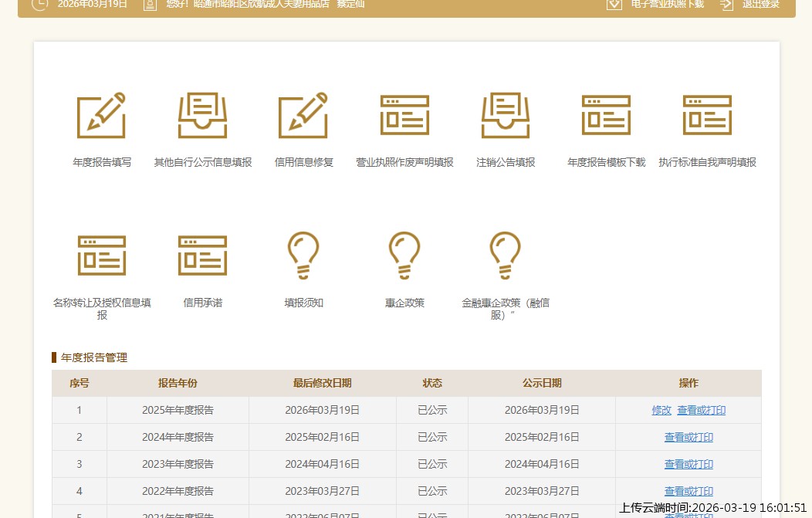Click 修改 to edit the 2025 annual report

(x=661, y=410)
